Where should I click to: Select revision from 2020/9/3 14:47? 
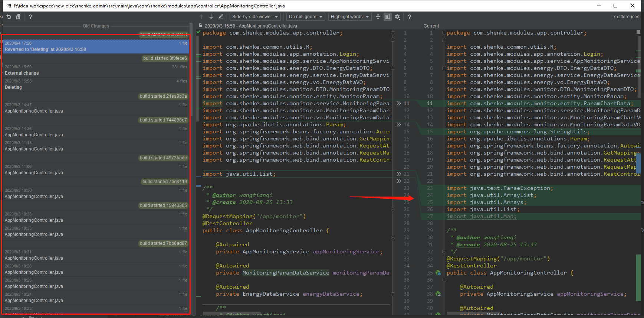[96, 108]
